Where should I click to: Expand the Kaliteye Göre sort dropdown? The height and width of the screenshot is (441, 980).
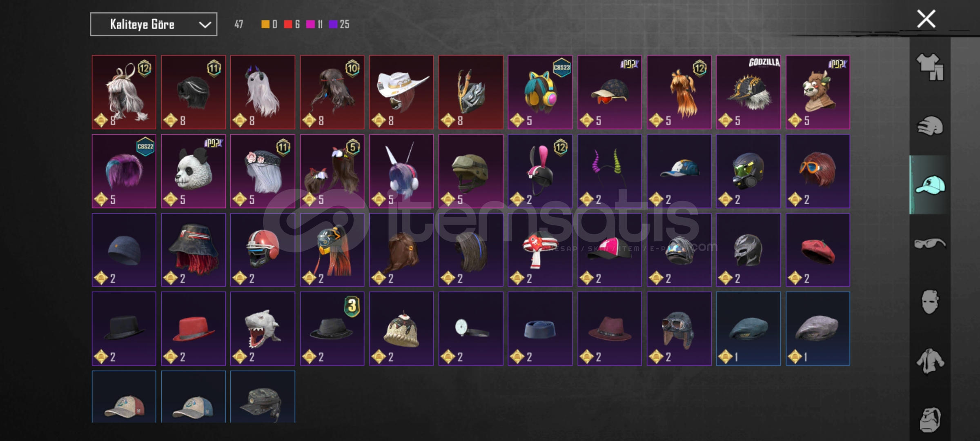(154, 24)
